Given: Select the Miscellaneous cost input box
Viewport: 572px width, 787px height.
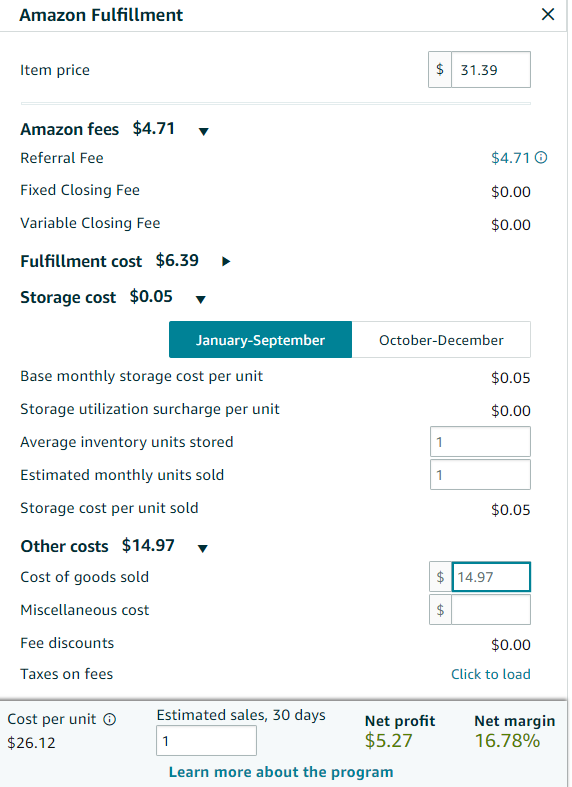Looking at the screenshot, I should tap(491, 610).
